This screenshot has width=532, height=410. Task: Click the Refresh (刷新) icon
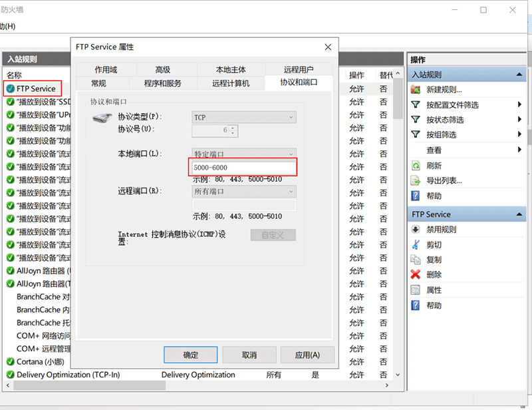[x=416, y=166]
